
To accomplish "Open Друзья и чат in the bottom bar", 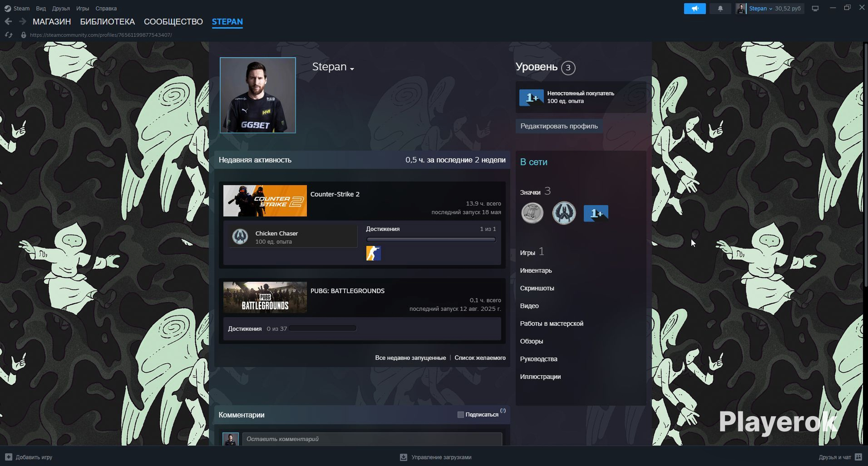I will [840, 457].
